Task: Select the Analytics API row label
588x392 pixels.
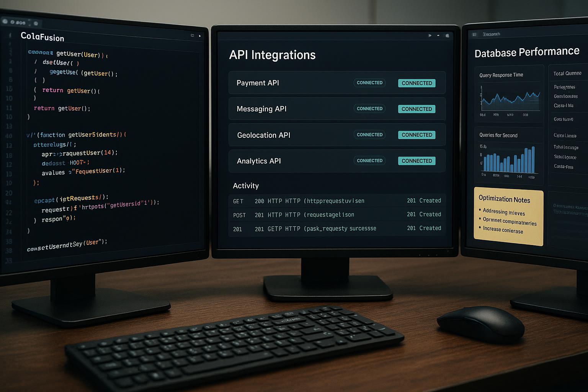Action: tap(259, 161)
